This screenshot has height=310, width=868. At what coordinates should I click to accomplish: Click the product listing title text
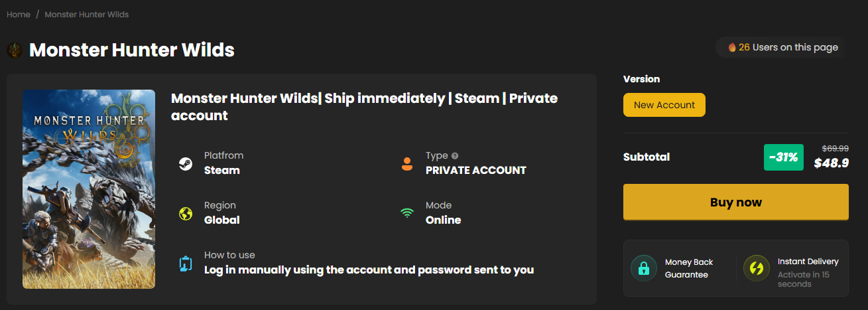364,107
